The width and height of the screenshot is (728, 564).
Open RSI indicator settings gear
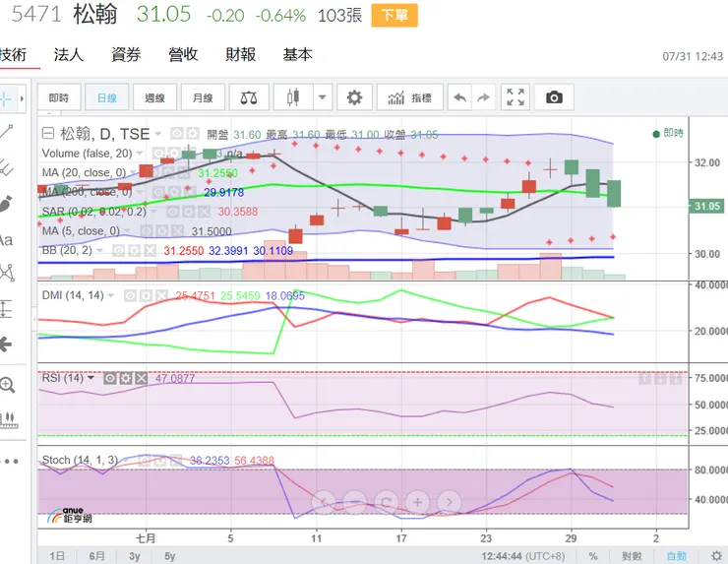click(126, 378)
